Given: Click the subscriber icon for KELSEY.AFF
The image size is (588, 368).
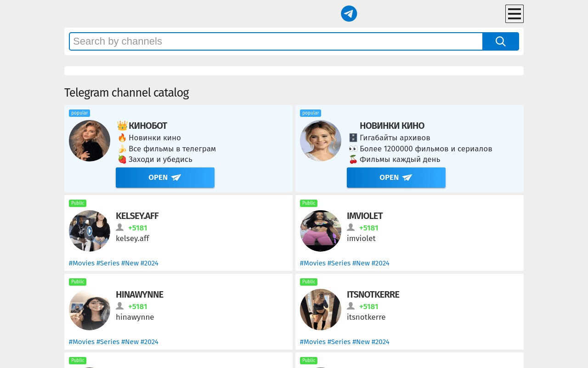Looking at the screenshot, I should [120, 227].
